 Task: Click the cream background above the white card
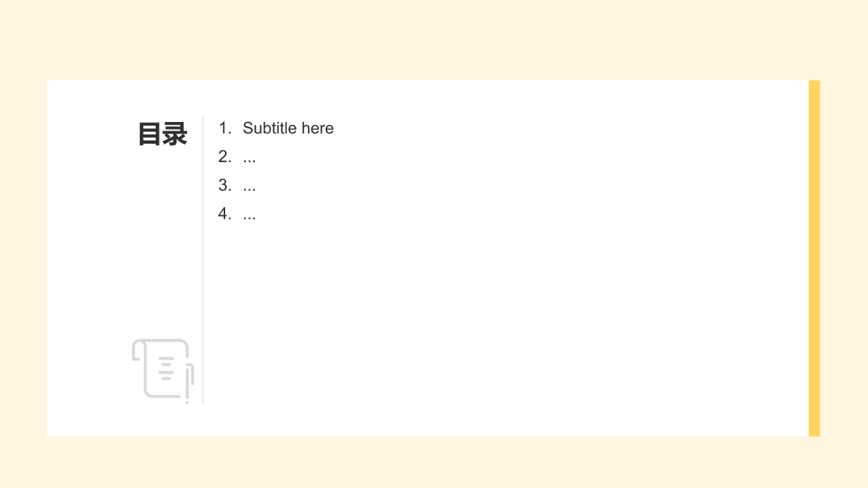pyautogui.click(x=434, y=40)
